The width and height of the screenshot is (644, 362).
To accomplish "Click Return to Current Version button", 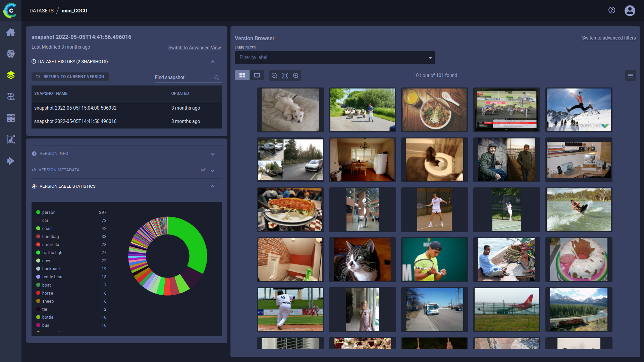I will click(70, 77).
